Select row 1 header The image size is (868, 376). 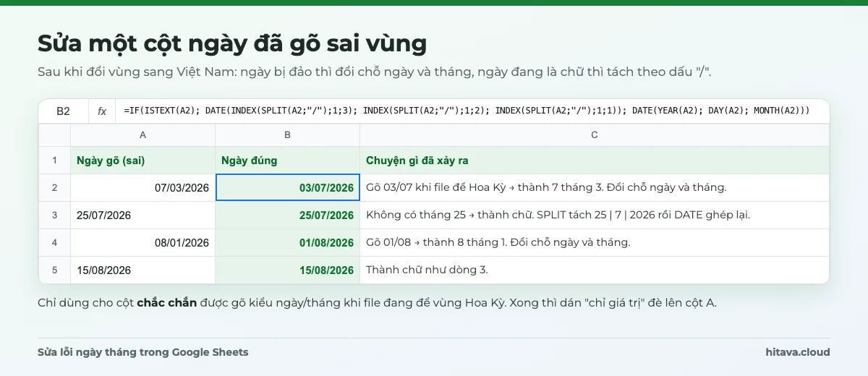coord(54,161)
